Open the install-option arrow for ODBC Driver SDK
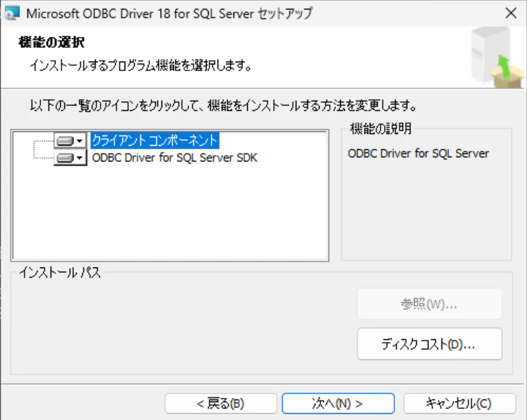 [x=79, y=157]
